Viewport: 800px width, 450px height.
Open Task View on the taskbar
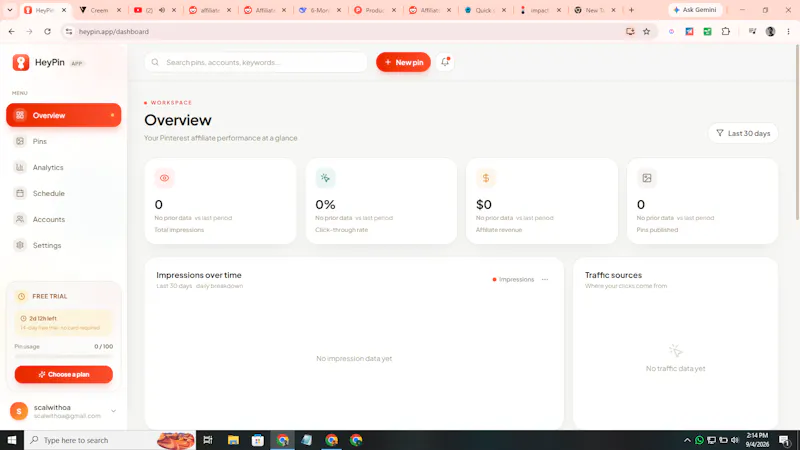click(208, 440)
